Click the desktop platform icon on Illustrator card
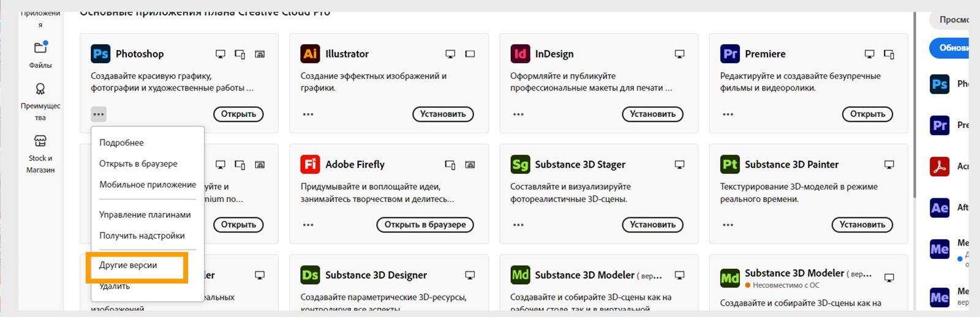The width and height of the screenshot is (980, 317). (450, 54)
